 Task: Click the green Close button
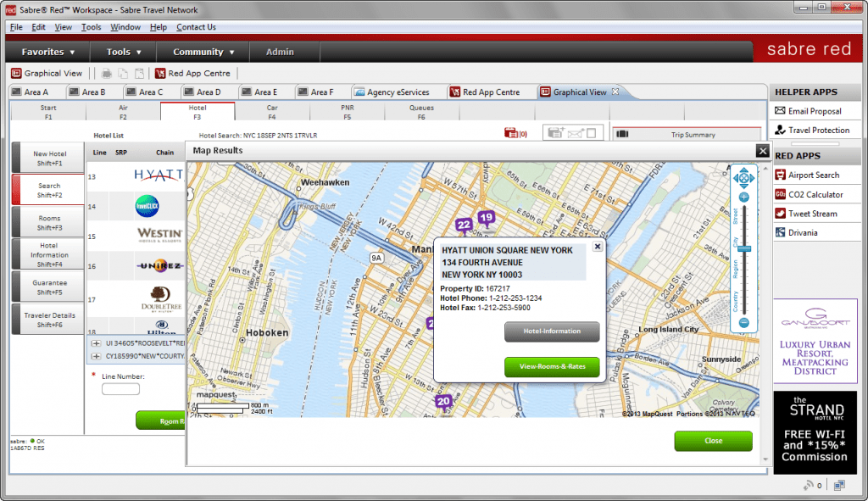[x=713, y=441]
